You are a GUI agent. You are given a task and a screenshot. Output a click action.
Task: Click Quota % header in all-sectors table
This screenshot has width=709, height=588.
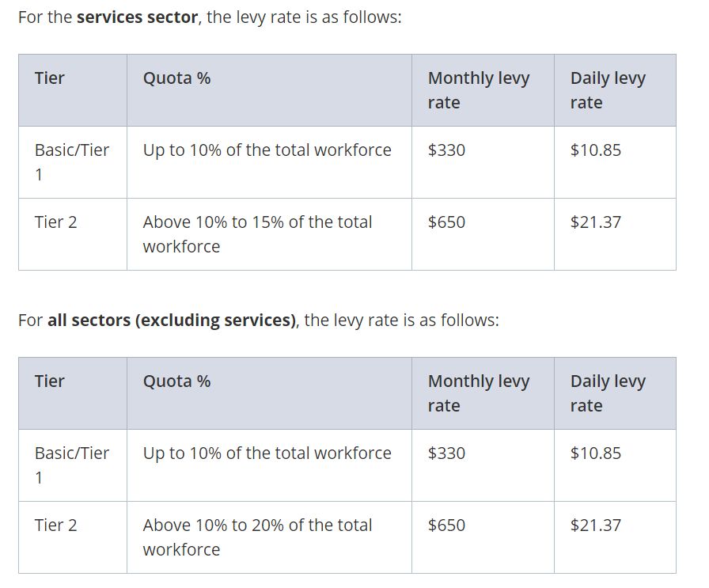pos(176,381)
